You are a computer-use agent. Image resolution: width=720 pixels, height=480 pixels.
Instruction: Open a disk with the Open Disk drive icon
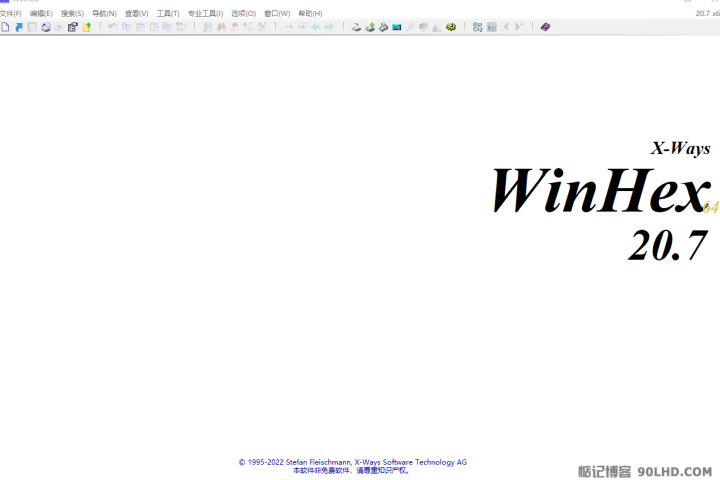pyautogui.click(x=356, y=27)
